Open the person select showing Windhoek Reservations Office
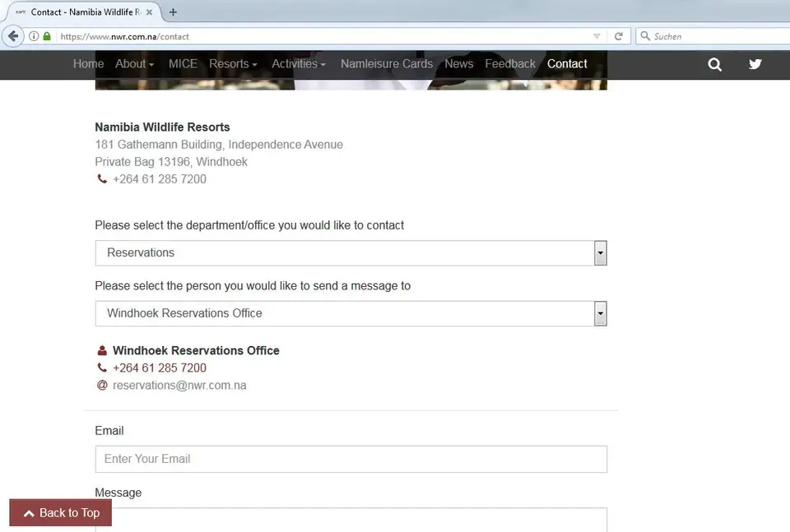Viewport: 790px width, 532px height. [351, 313]
